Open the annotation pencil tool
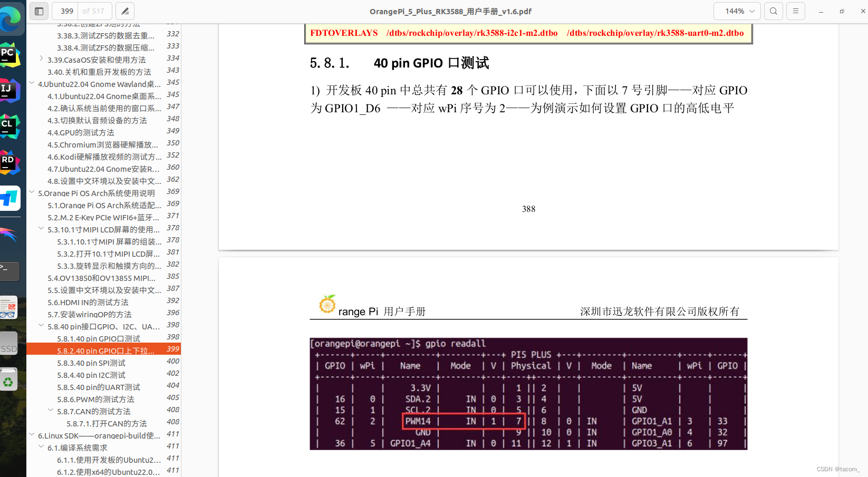The height and width of the screenshot is (477, 868). (x=125, y=11)
